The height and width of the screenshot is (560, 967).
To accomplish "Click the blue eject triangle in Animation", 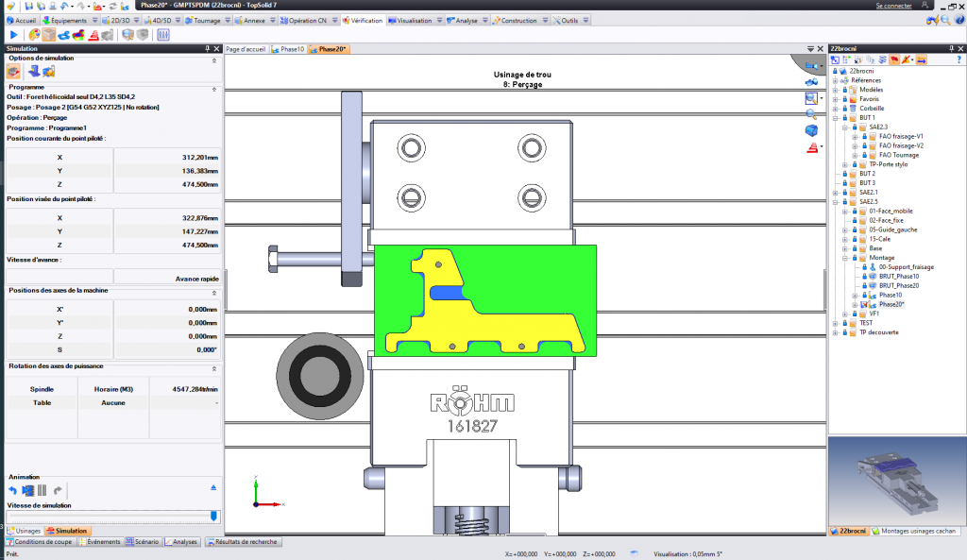I will 213,488.
